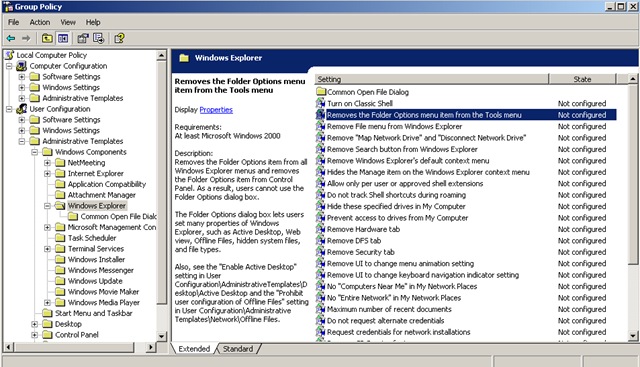Click the policy icon for Remove Security tab
The height and width of the screenshot is (367, 640).
tap(320, 252)
